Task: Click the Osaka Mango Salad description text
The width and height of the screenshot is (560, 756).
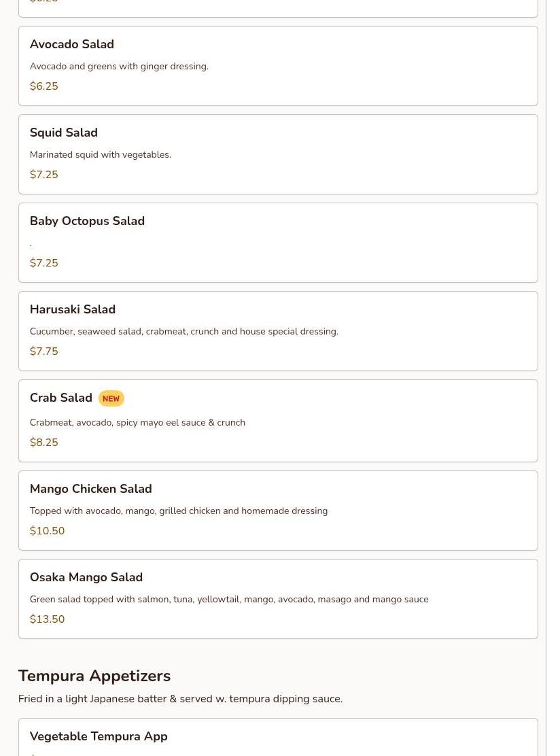Action: point(229,600)
